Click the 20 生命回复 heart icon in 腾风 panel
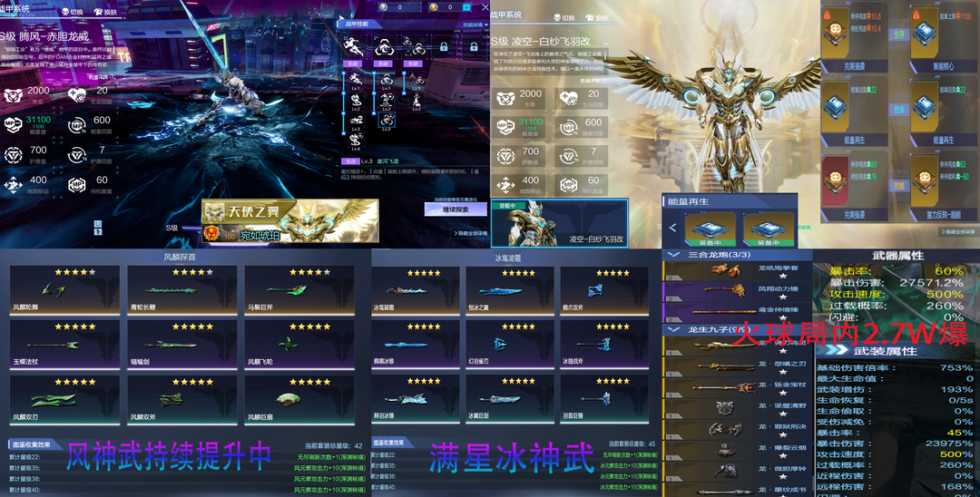 tap(77, 95)
